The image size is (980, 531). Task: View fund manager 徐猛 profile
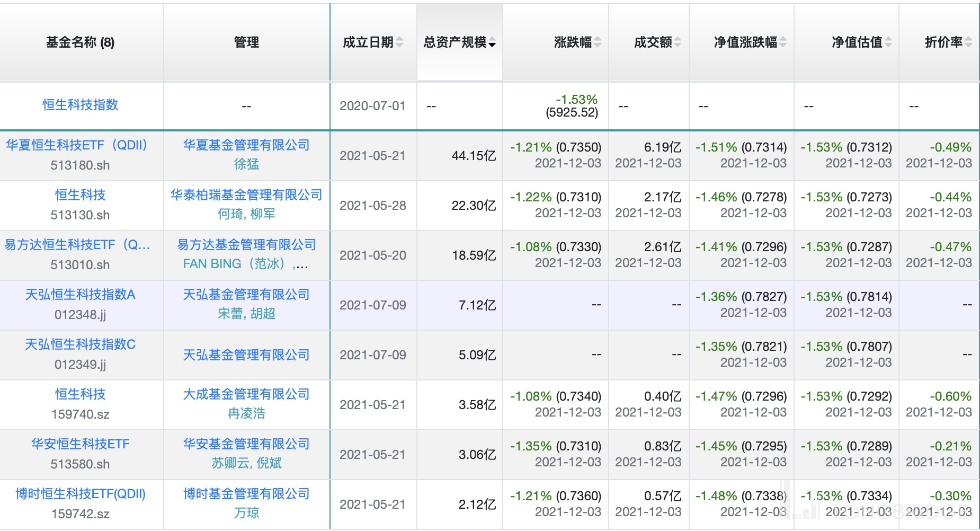(x=246, y=164)
